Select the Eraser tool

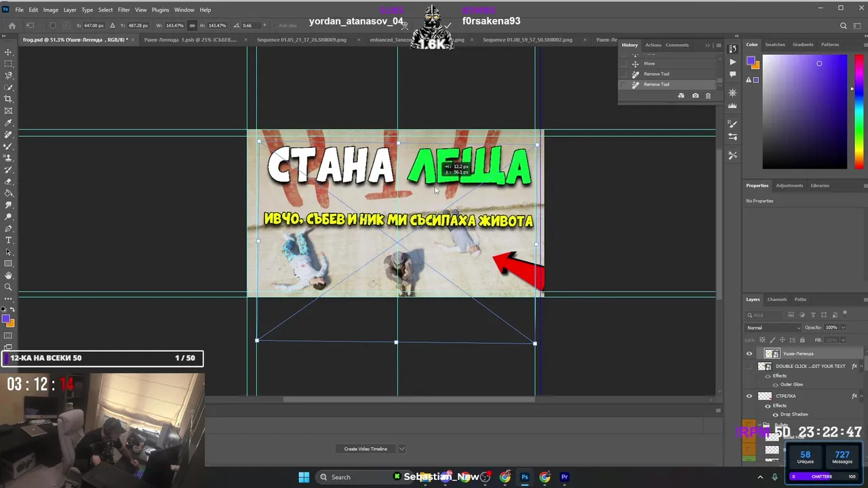click(8, 181)
